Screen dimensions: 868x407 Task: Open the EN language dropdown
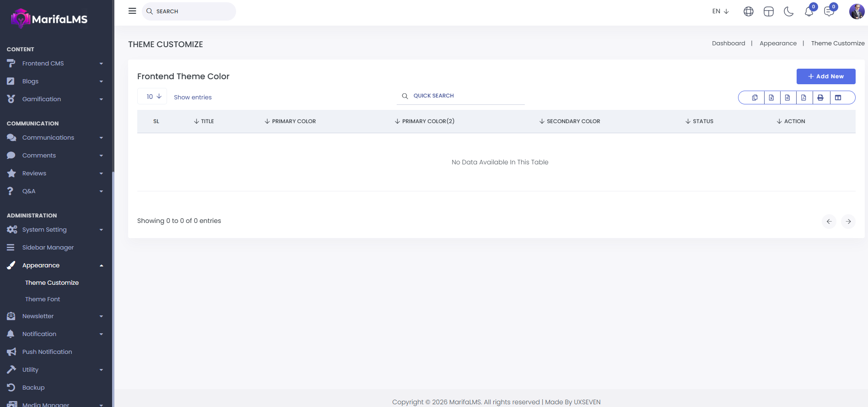(720, 11)
